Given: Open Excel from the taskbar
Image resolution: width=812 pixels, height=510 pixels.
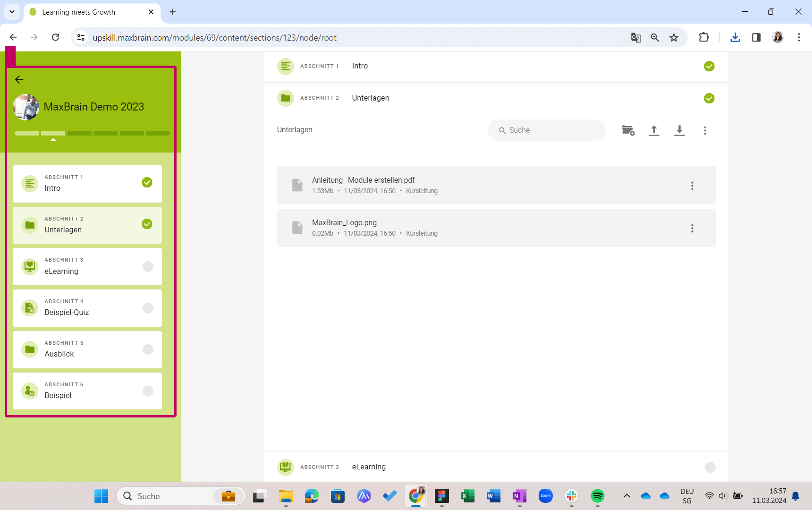Looking at the screenshot, I should [x=467, y=496].
